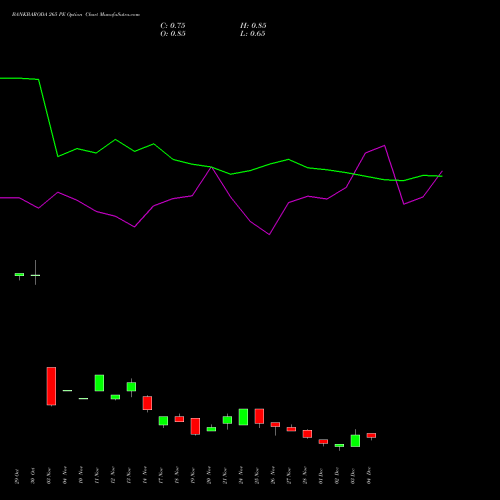
Task: Click the BANKBARODA 265 PE Option chart title
Action: point(76,15)
